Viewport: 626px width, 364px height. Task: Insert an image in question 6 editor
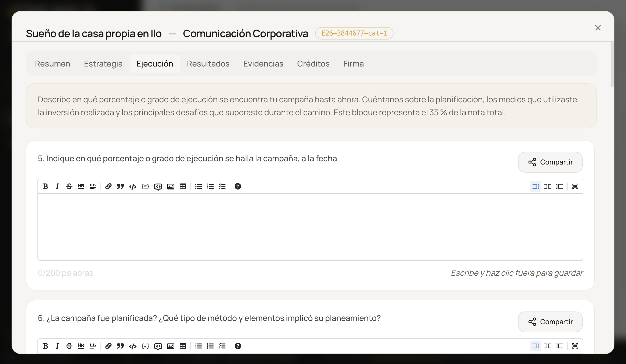pos(171,346)
